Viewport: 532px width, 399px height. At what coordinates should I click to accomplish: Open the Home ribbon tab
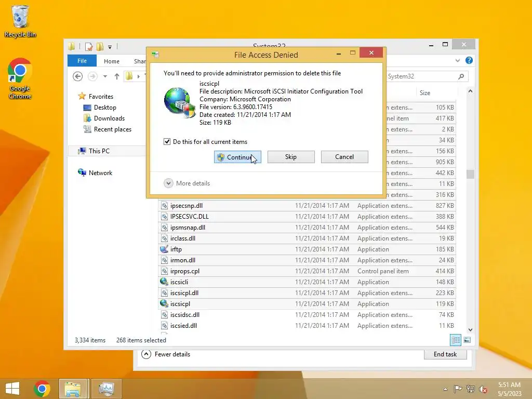pyautogui.click(x=112, y=61)
